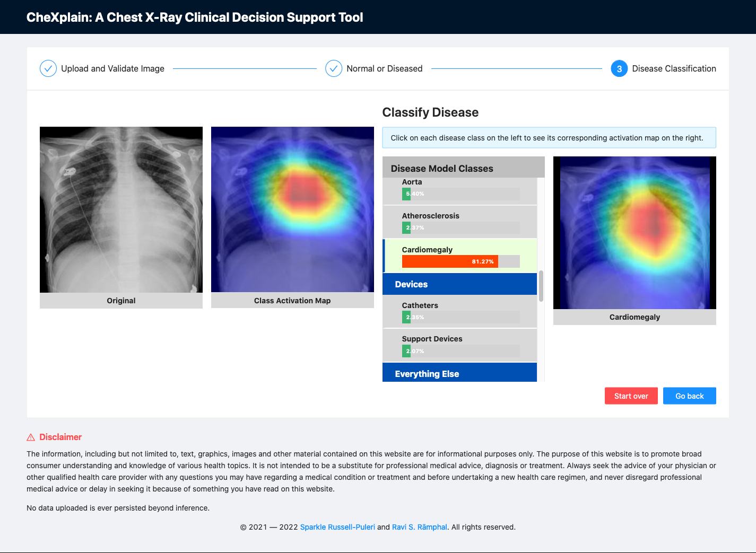Image resolution: width=756 pixels, height=553 pixels.
Task: Click the Class Activation Map image
Action: coord(292,209)
